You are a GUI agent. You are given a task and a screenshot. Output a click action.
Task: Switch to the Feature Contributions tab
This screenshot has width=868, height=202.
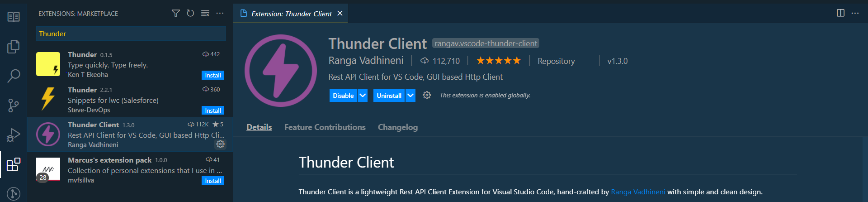pos(325,127)
